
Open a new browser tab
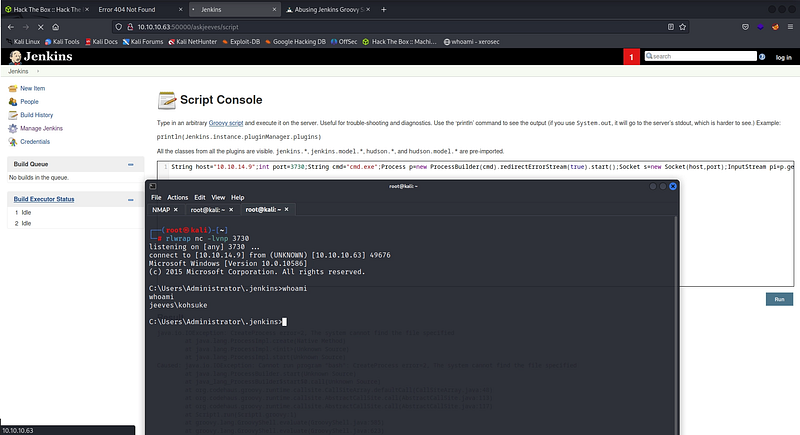point(384,9)
